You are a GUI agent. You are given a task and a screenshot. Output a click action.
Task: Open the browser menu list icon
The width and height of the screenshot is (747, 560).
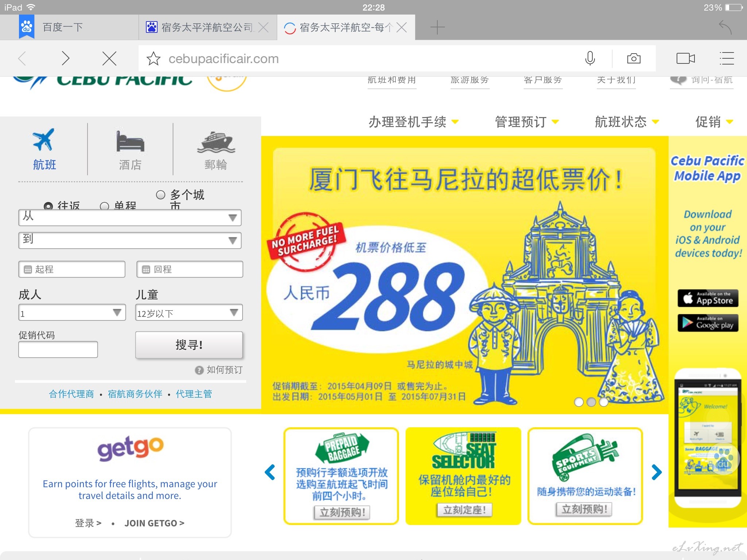click(727, 58)
